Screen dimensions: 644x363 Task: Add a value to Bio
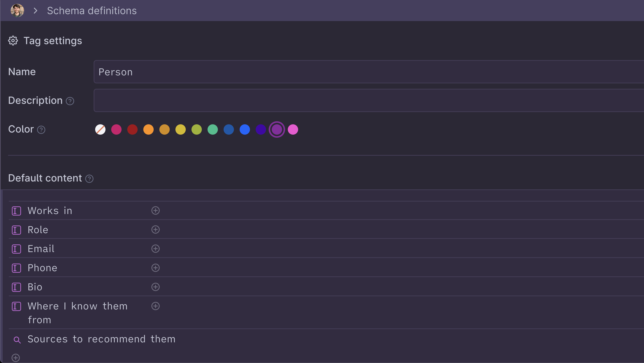tap(156, 287)
